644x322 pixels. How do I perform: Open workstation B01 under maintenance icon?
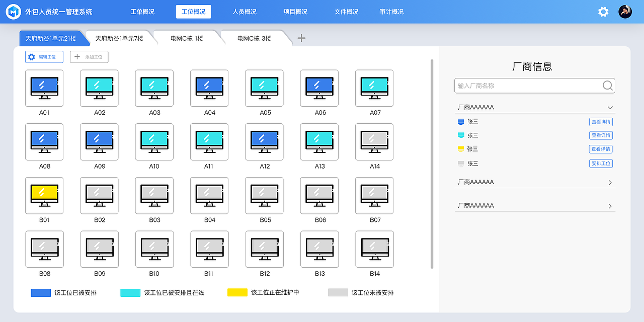[x=44, y=196]
